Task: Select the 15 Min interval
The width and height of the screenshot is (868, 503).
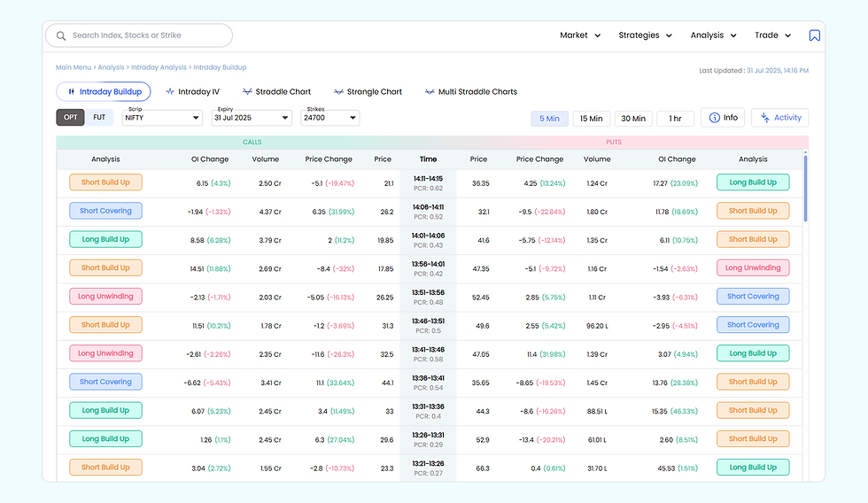Action: click(x=592, y=119)
